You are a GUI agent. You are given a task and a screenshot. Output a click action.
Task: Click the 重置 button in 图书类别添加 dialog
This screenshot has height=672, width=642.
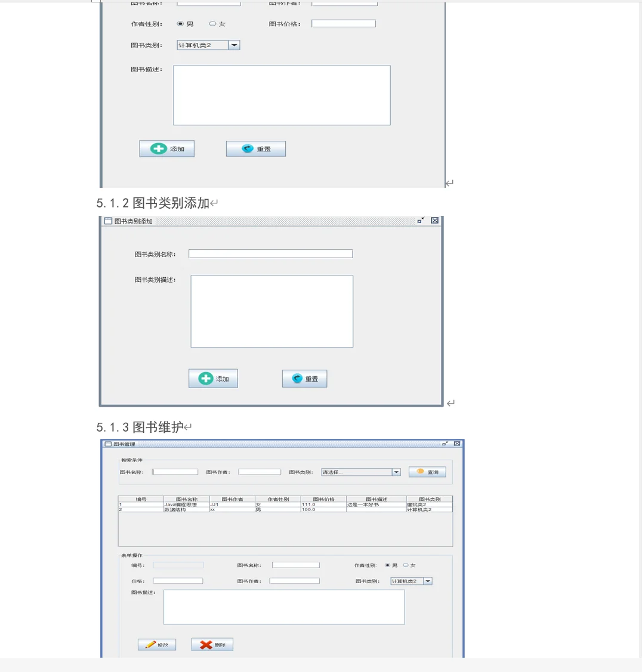tap(304, 378)
